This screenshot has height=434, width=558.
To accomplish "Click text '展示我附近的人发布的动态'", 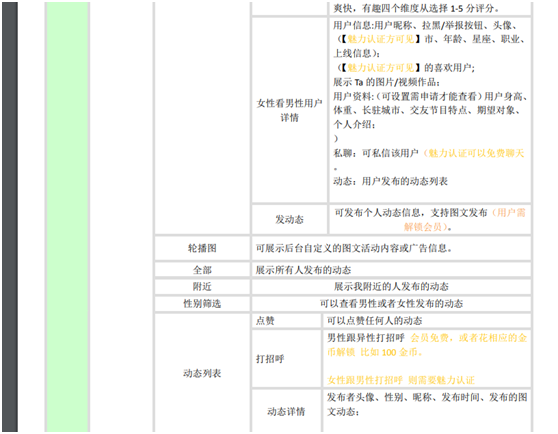I will (x=391, y=287).
